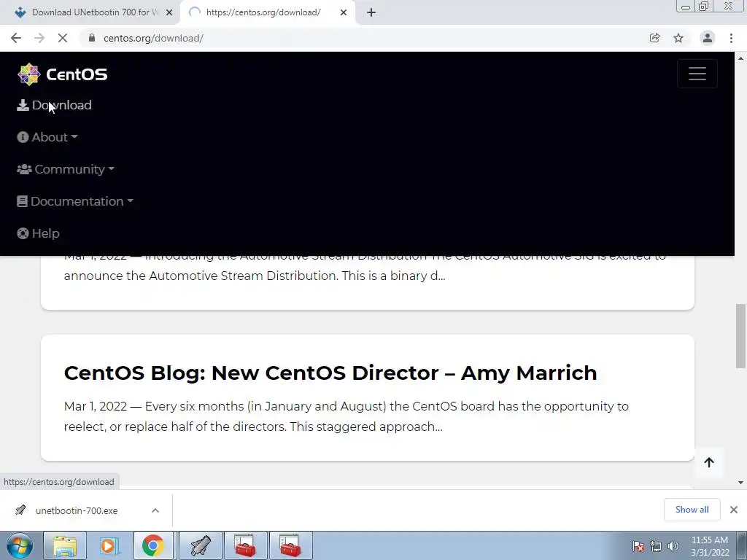
Task: Expand the Documentation dropdown menu
Action: [x=75, y=201]
